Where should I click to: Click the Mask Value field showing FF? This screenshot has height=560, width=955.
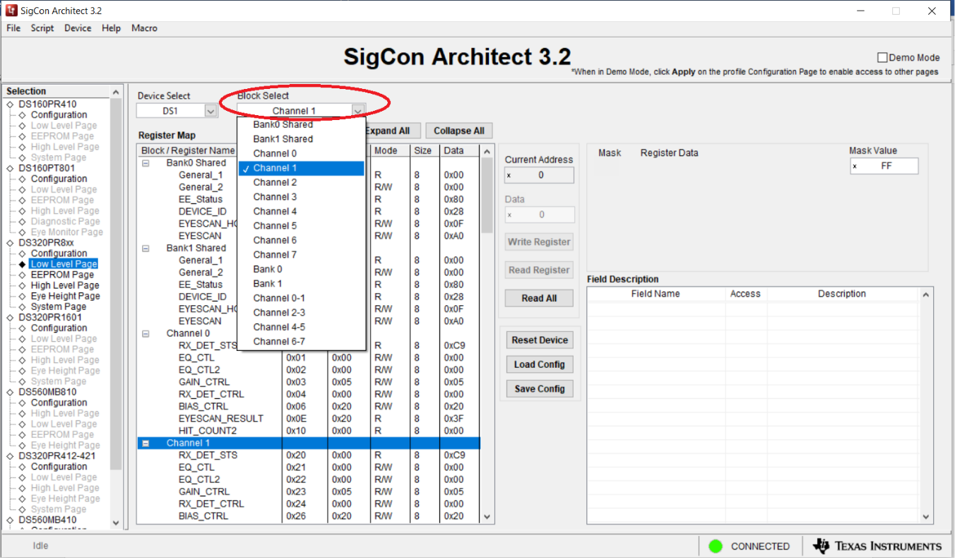[x=884, y=166]
